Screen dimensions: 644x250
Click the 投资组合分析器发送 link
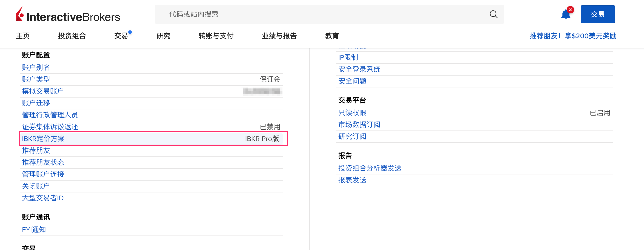click(369, 168)
